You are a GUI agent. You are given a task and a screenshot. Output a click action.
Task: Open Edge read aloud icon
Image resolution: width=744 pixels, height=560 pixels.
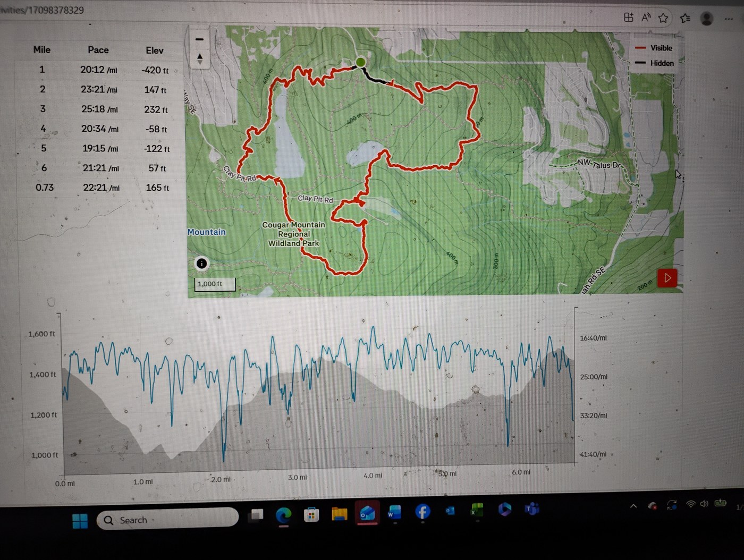point(646,18)
